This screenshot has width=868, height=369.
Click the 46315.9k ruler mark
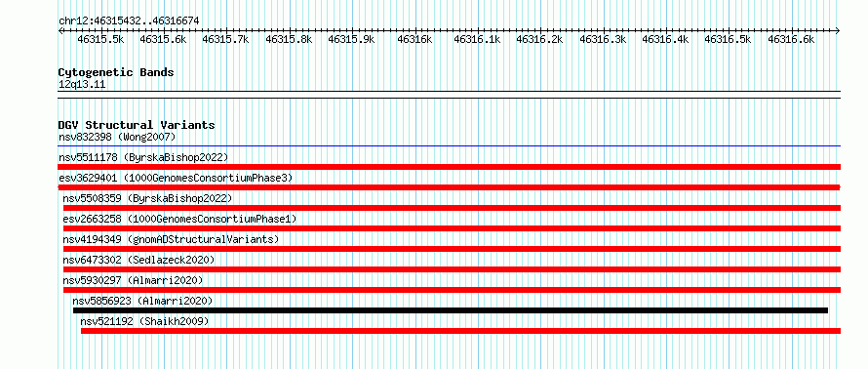tap(351, 39)
